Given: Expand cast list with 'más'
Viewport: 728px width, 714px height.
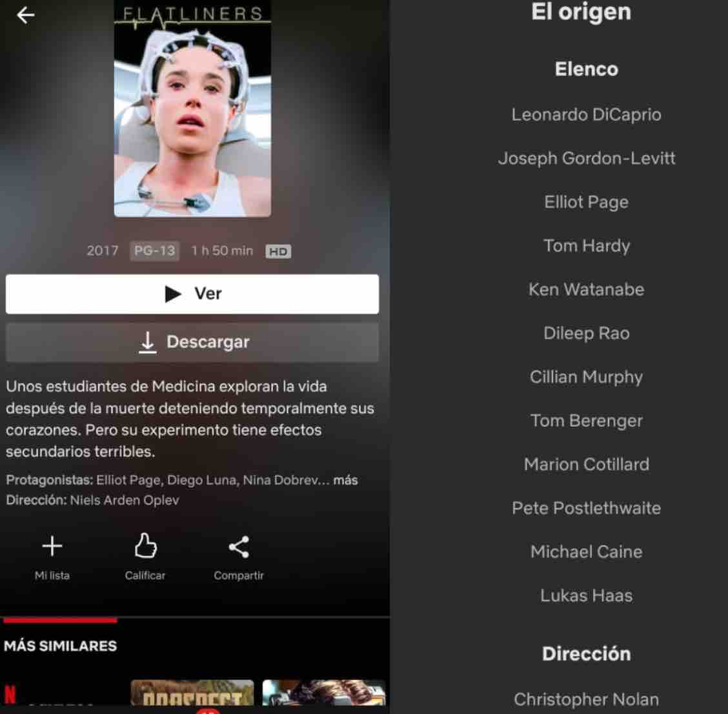Looking at the screenshot, I should click(345, 480).
